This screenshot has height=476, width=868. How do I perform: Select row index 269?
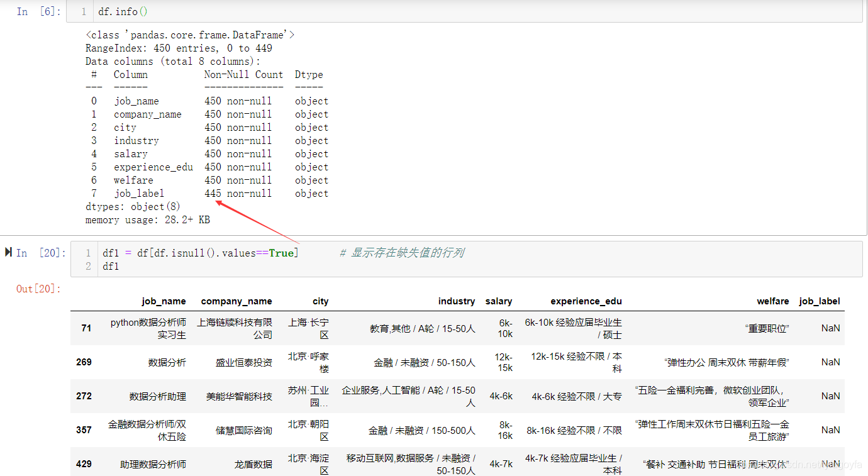click(84, 362)
